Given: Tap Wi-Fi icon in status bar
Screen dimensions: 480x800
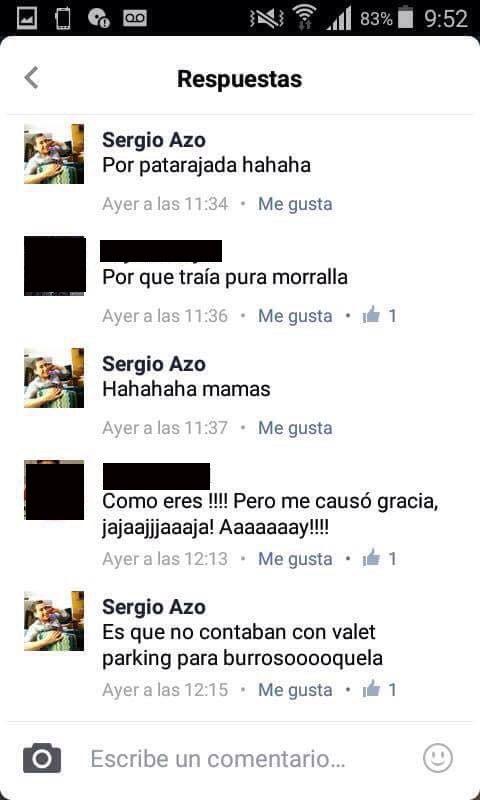Looking at the screenshot, I should (304, 18).
